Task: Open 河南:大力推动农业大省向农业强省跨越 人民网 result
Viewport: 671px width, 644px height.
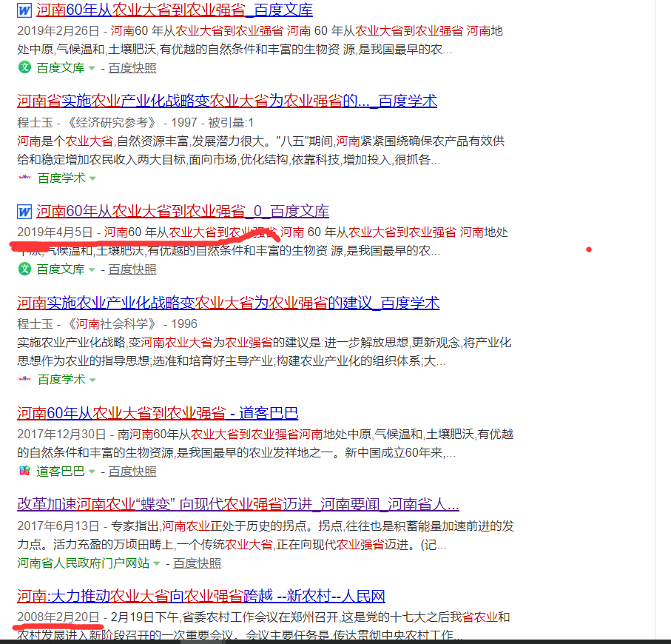Action: 201,596
